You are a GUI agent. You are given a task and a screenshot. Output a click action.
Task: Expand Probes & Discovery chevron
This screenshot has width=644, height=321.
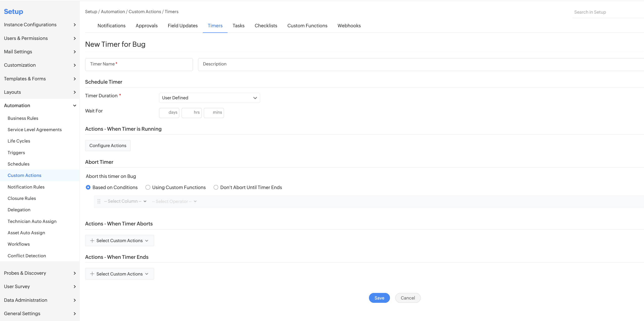tap(75, 273)
